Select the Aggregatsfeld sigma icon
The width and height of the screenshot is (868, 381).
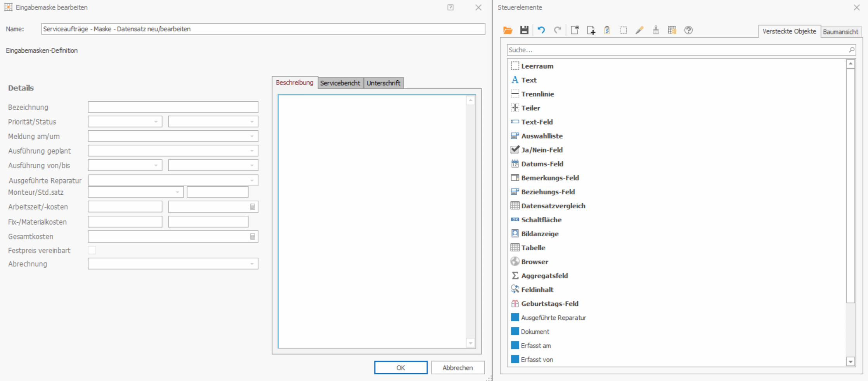click(x=515, y=275)
